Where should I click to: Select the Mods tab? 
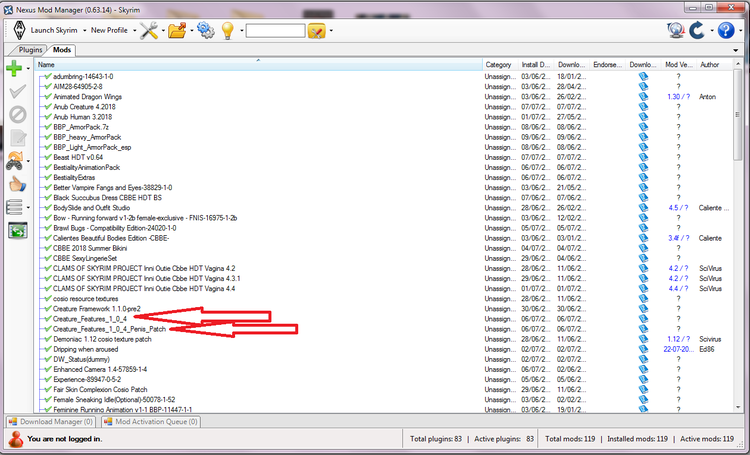pyautogui.click(x=62, y=50)
